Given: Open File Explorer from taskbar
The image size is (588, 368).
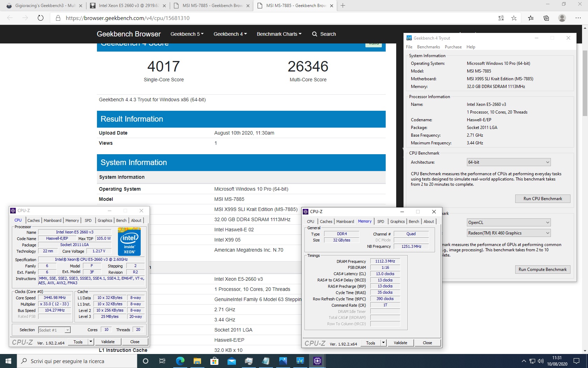Looking at the screenshot, I should coord(197,361).
